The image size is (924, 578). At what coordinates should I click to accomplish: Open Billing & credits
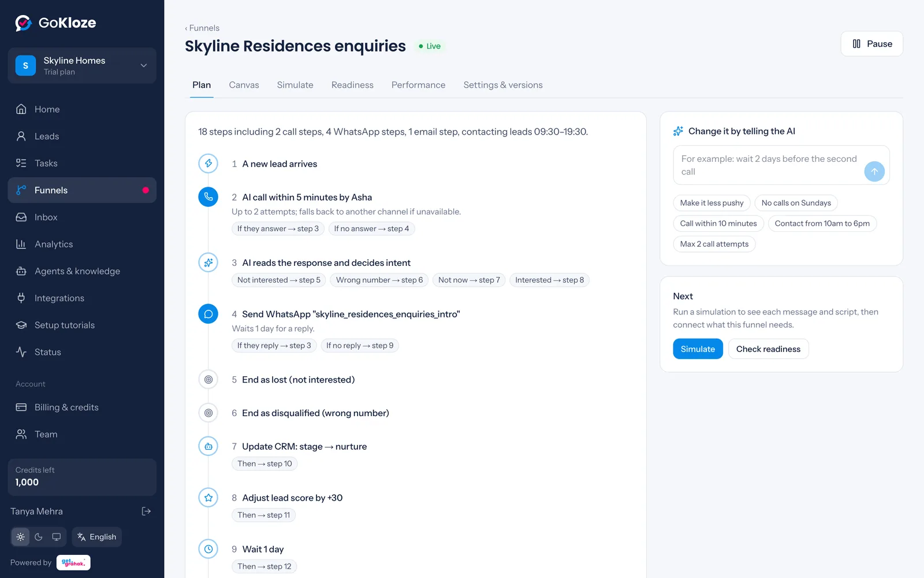click(82, 407)
